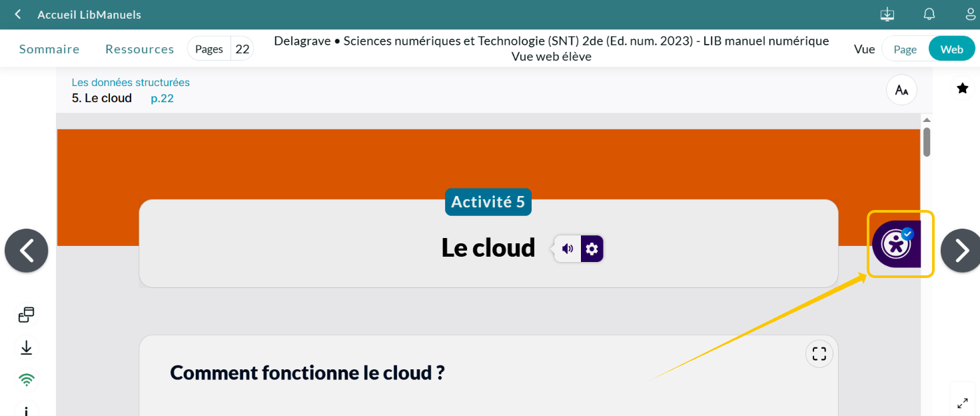Switch to the Ressources tab
Screen dimensions: 980x416
139,48
